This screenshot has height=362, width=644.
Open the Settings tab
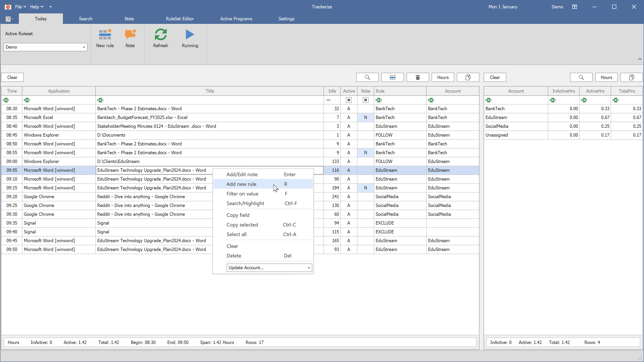click(286, 19)
